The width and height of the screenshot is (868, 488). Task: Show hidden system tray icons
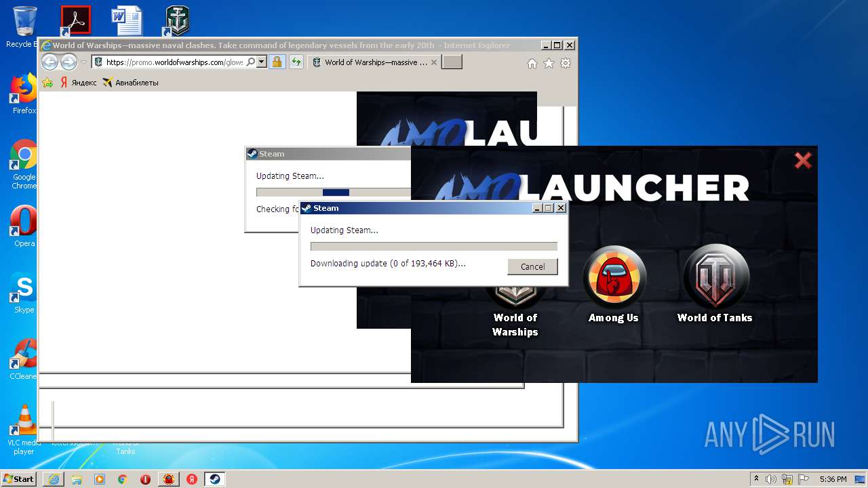click(x=757, y=479)
